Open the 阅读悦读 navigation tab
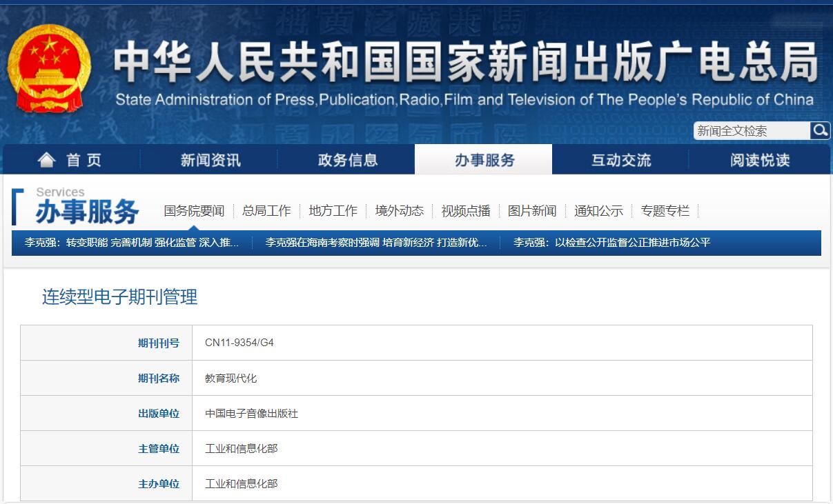Image resolution: width=833 pixels, height=504 pixels. 760,160
